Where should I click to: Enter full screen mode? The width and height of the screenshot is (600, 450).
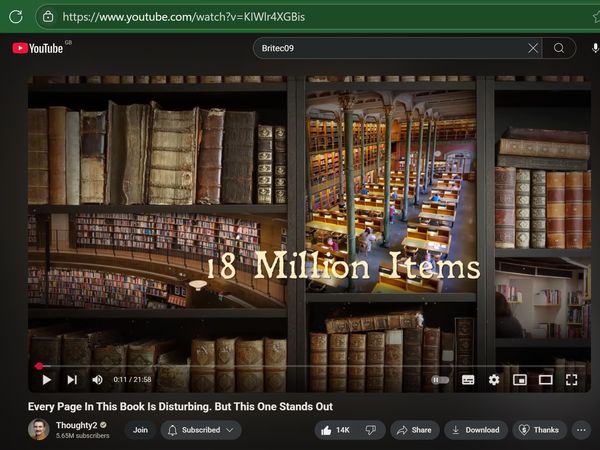(571, 380)
